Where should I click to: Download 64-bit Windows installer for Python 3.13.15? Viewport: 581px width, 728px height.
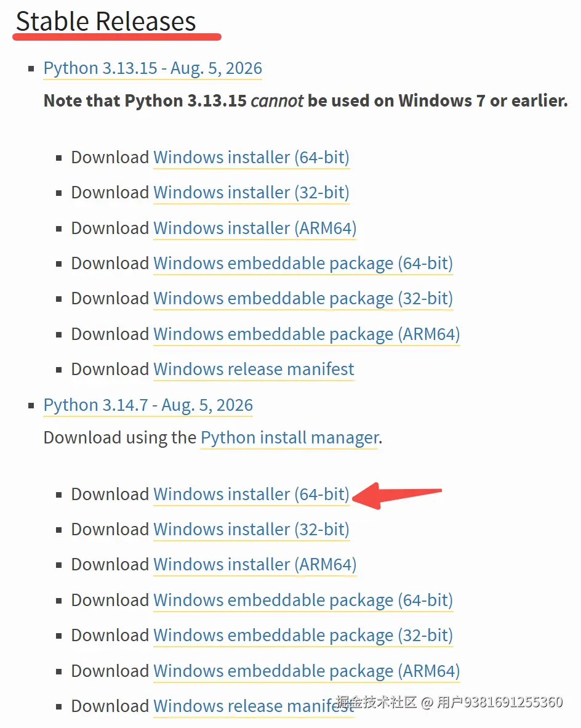(251, 158)
